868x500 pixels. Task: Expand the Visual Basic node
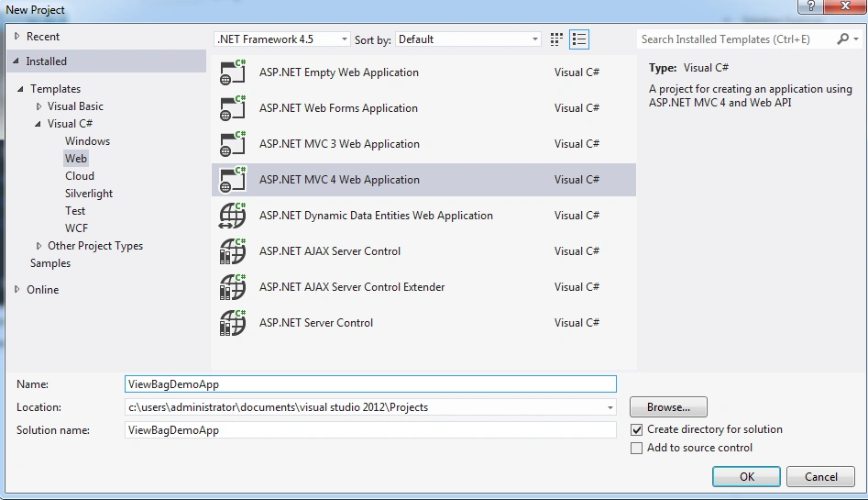click(x=38, y=106)
